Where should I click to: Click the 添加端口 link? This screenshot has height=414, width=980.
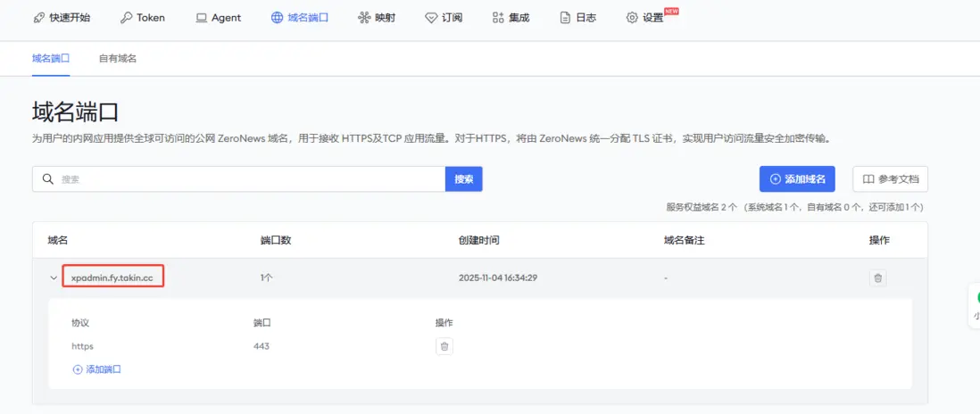(x=97, y=369)
